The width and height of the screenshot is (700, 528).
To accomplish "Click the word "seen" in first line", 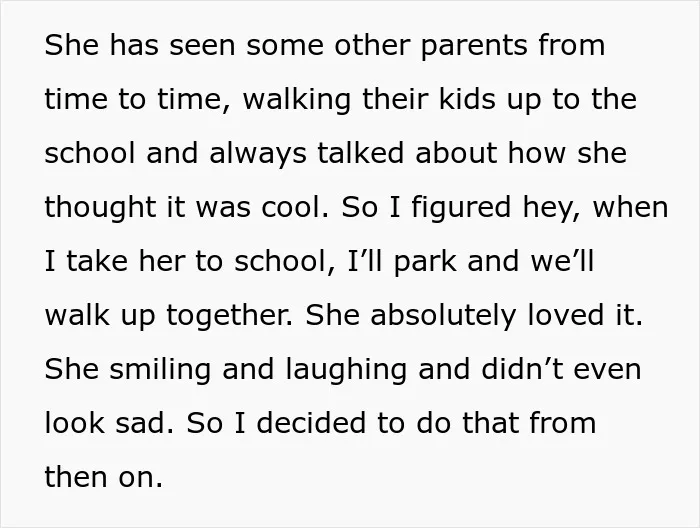I will [202, 46].
